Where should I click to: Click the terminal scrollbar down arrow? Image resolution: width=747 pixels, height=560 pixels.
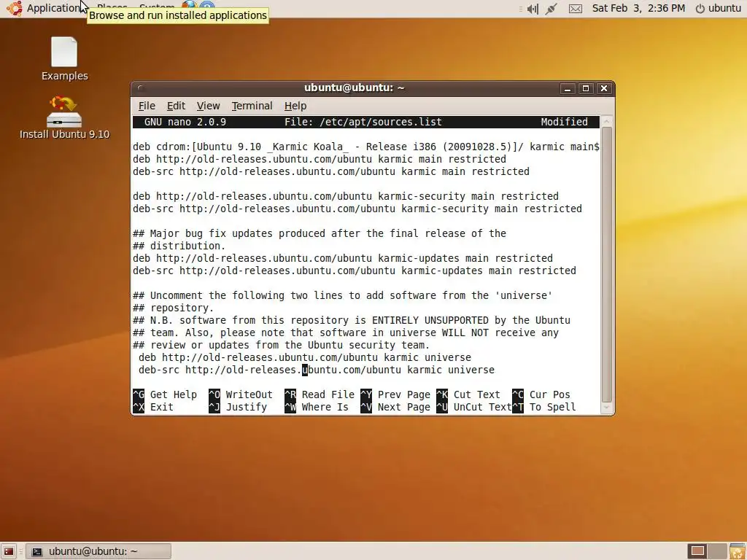tap(606, 408)
